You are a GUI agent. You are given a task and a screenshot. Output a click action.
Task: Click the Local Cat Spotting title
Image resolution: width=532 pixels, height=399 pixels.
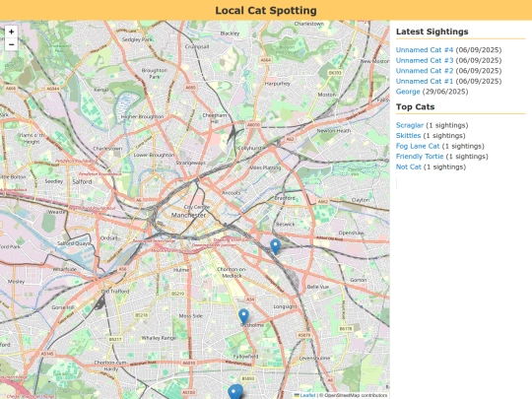(266, 10)
